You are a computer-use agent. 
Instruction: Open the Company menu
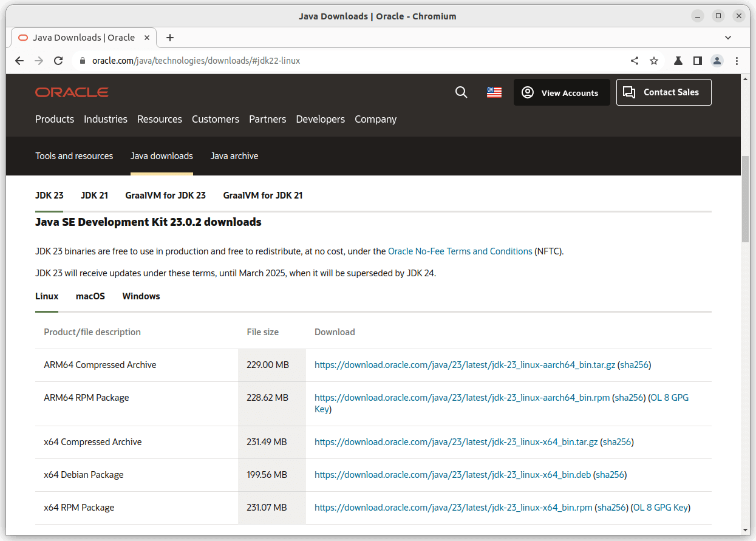point(376,119)
